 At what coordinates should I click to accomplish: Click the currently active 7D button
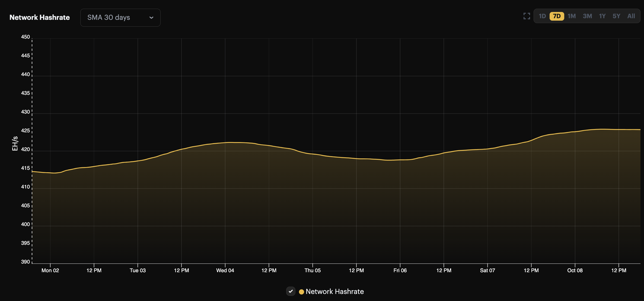557,16
